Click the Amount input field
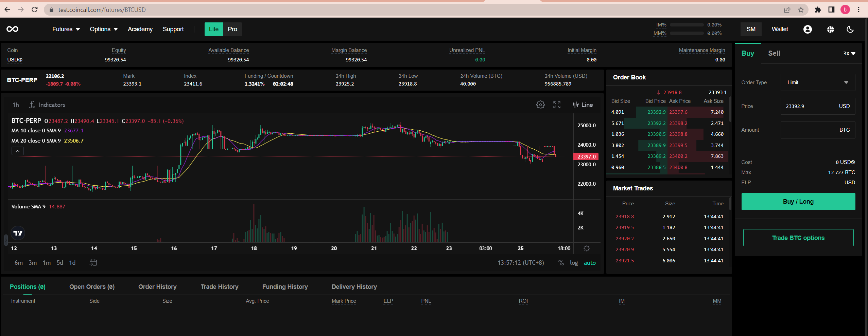Screen dimensions: 868x336 click(817, 130)
